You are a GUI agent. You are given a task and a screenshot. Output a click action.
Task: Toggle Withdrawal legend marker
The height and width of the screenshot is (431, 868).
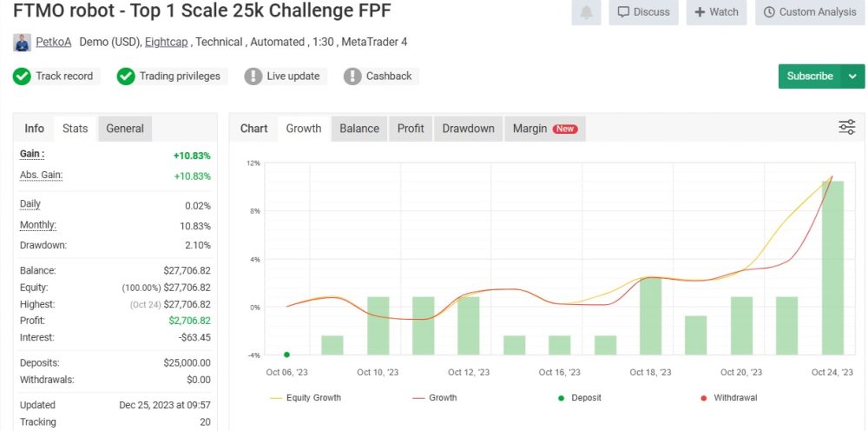[x=727, y=398]
